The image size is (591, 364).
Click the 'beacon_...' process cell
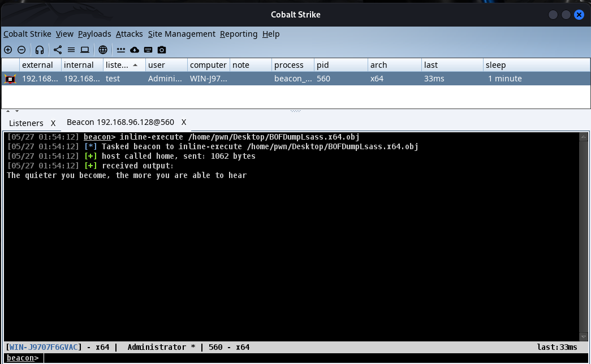click(x=293, y=79)
